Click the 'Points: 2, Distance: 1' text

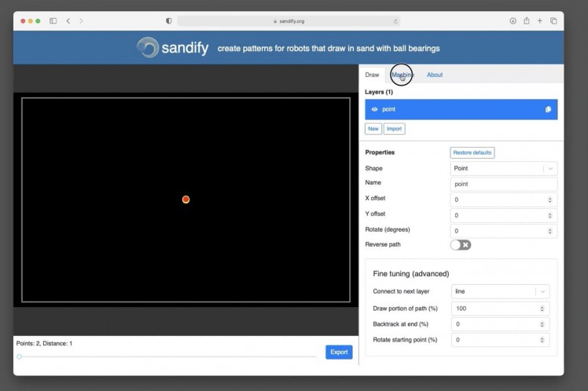click(44, 343)
